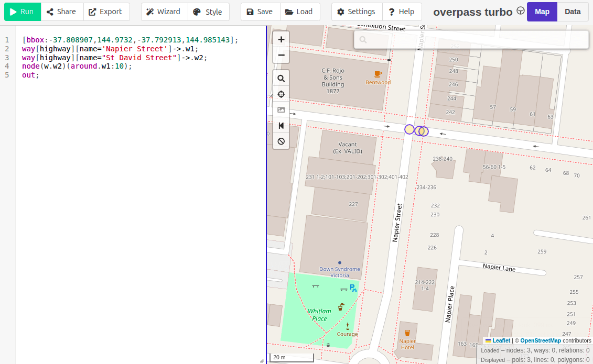Viewport: 593px width, 364px height.
Task: Click the out; statement on line 5
Action: (x=30, y=75)
